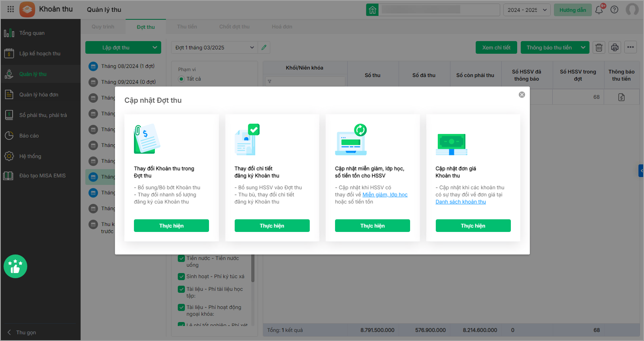Viewport: 644px width, 341px height.
Task: Expand the 2024 - 2025 school year dropdown
Action: coord(527,10)
